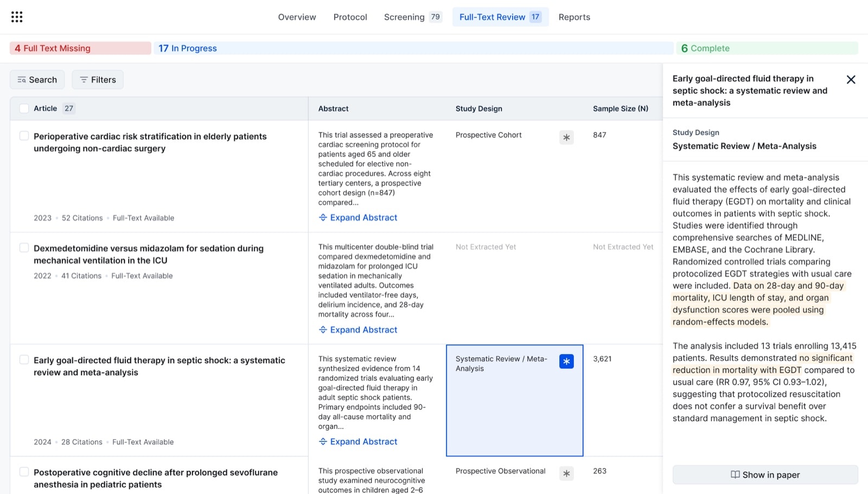Close the article detail side panel
The width and height of the screenshot is (868, 494).
pyautogui.click(x=851, y=80)
